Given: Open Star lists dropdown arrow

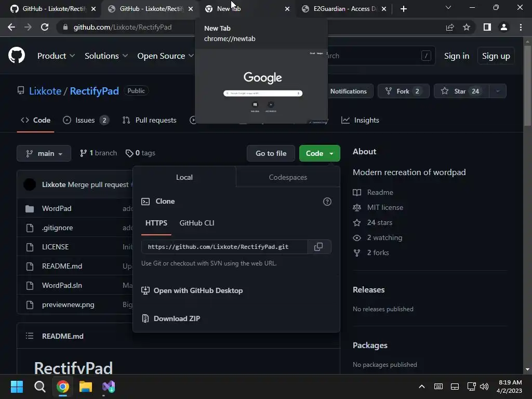Looking at the screenshot, I should click(x=498, y=91).
